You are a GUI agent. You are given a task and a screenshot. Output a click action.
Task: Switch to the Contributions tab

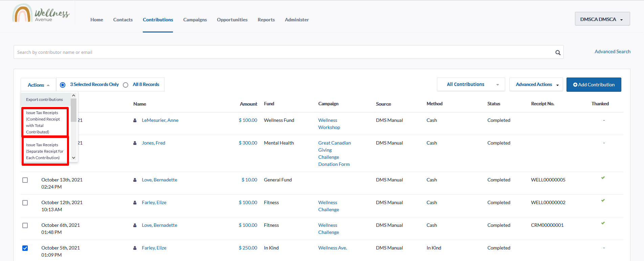tap(158, 20)
